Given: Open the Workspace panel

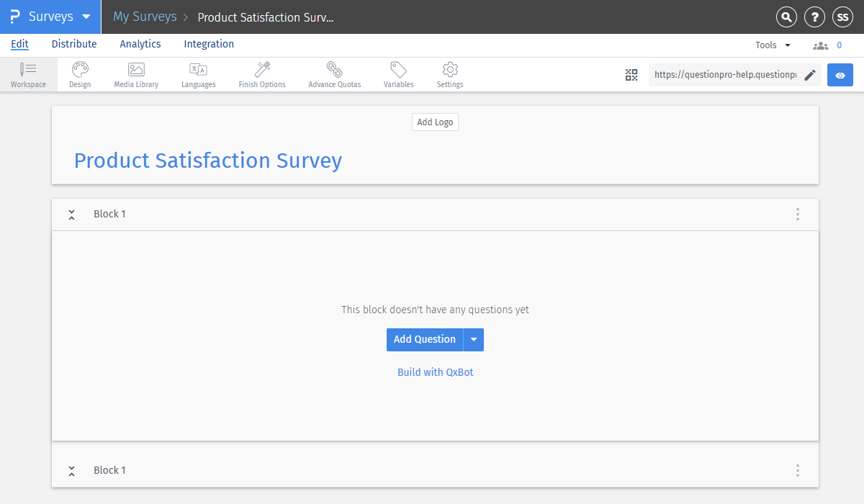Looking at the screenshot, I should click(28, 74).
